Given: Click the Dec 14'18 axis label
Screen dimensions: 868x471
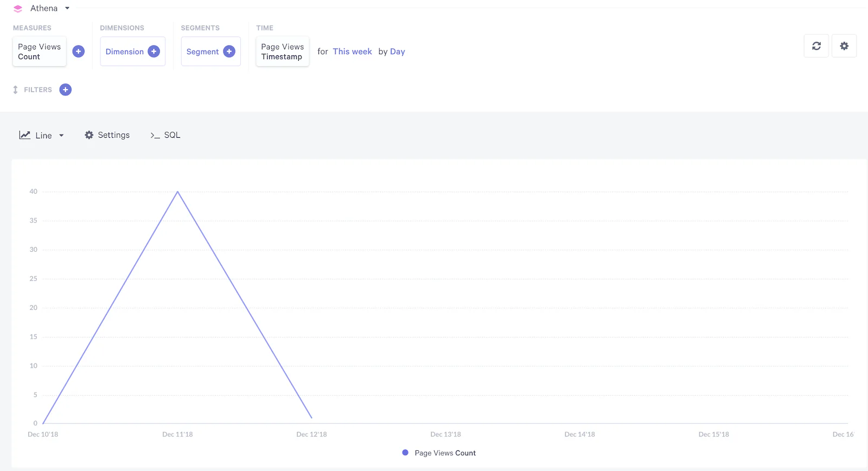Looking at the screenshot, I should pos(579,435).
